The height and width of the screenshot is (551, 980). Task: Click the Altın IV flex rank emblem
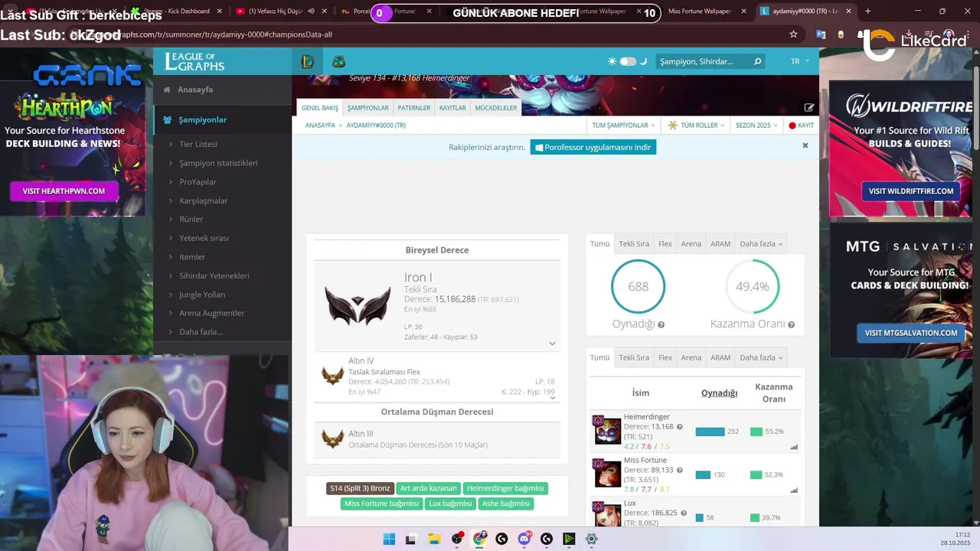click(x=332, y=375)
